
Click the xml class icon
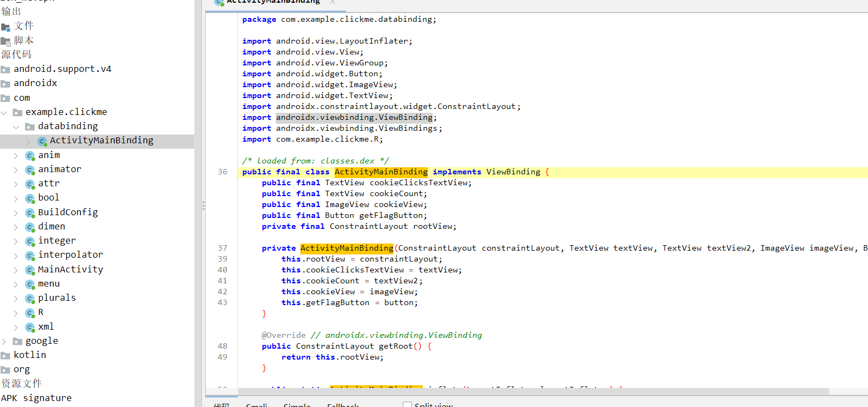(30, 327)
